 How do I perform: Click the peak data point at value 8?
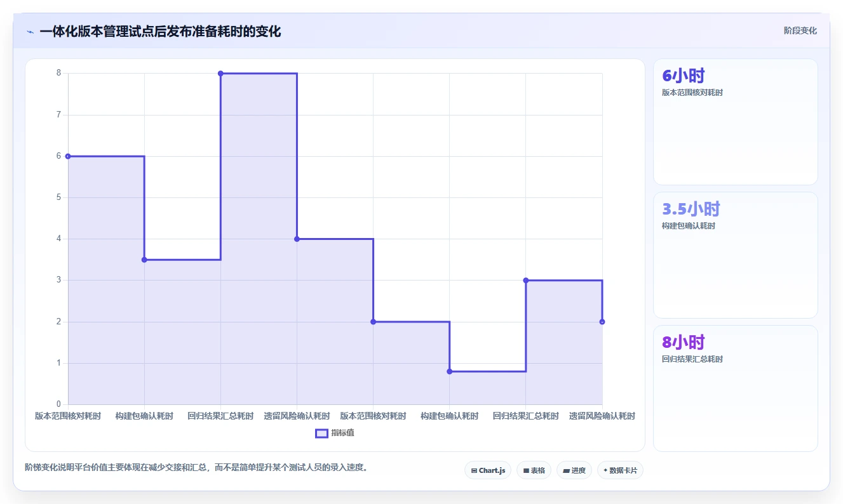[220, 74]
